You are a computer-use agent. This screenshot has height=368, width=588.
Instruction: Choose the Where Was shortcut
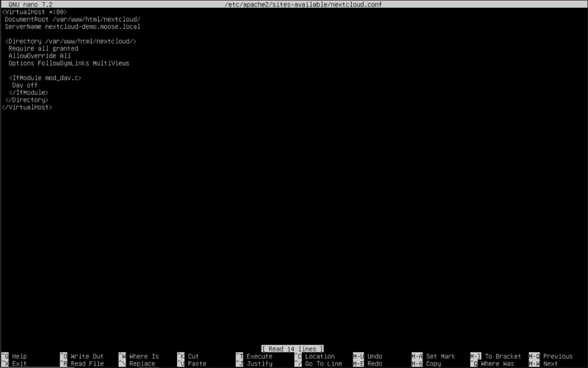[493, 364]
